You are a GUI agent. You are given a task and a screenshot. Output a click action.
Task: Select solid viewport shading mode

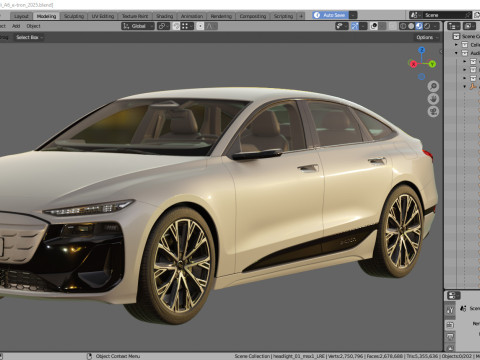411,26
